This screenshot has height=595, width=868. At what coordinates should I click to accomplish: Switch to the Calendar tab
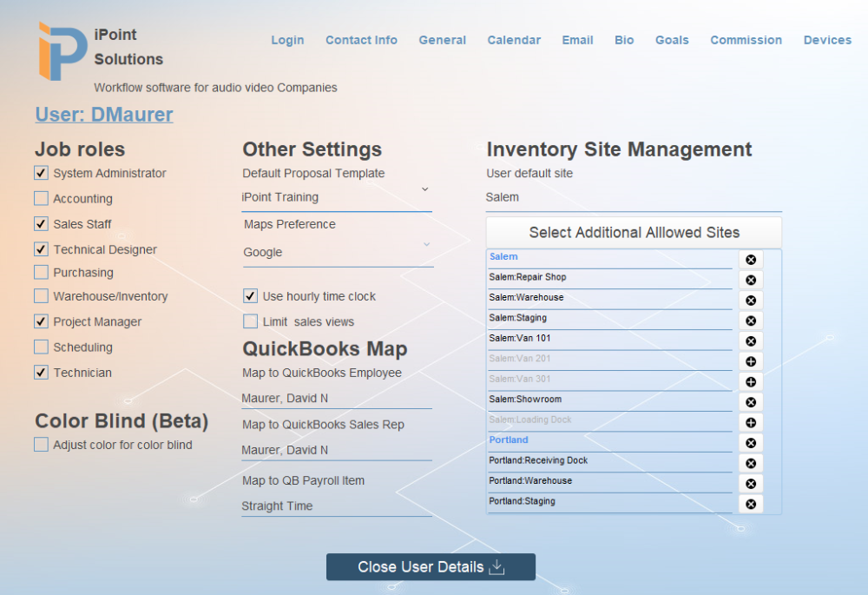tap(514, 40)
